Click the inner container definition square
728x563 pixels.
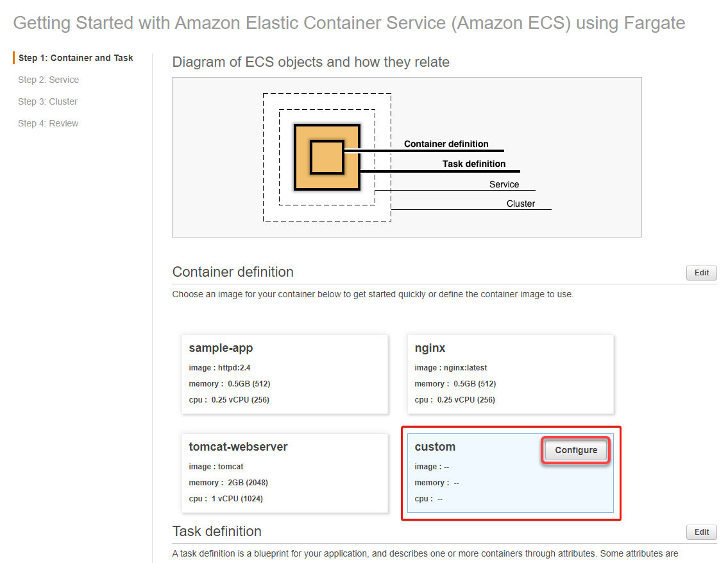tap(327, 157)
